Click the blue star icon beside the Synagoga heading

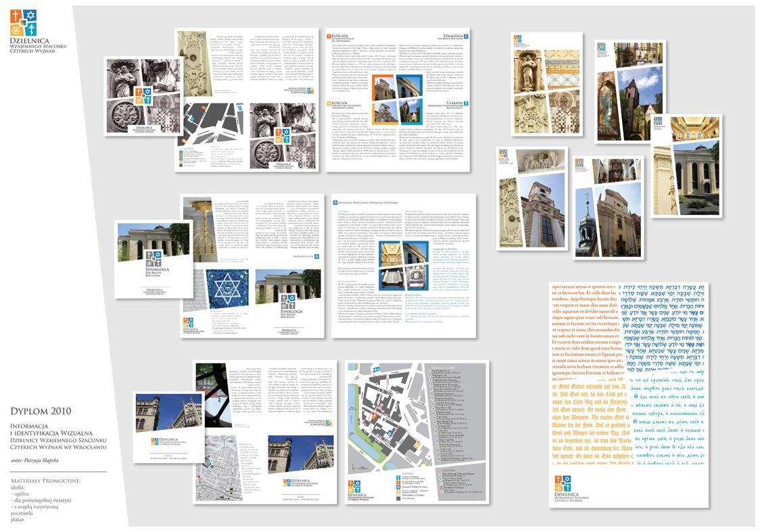(467, 36)
